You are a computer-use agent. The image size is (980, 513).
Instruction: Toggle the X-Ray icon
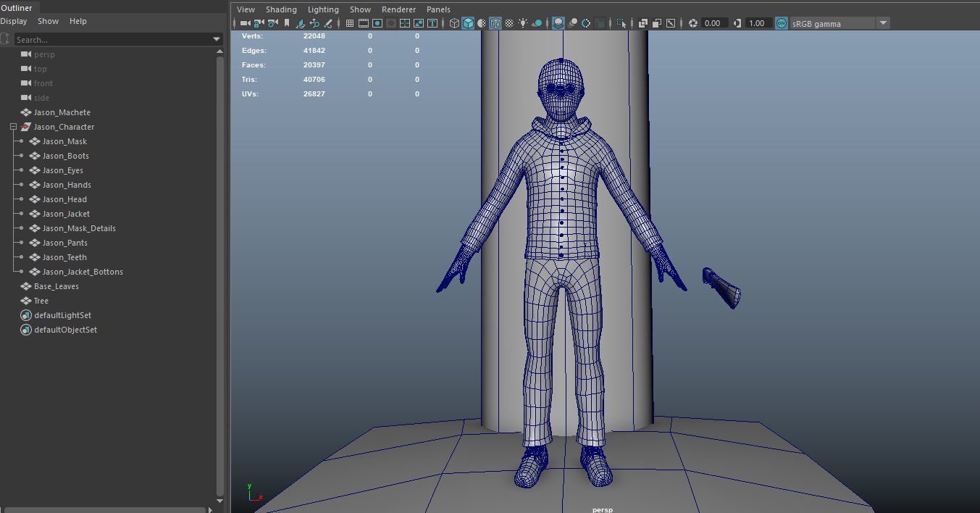click(642, 23)
